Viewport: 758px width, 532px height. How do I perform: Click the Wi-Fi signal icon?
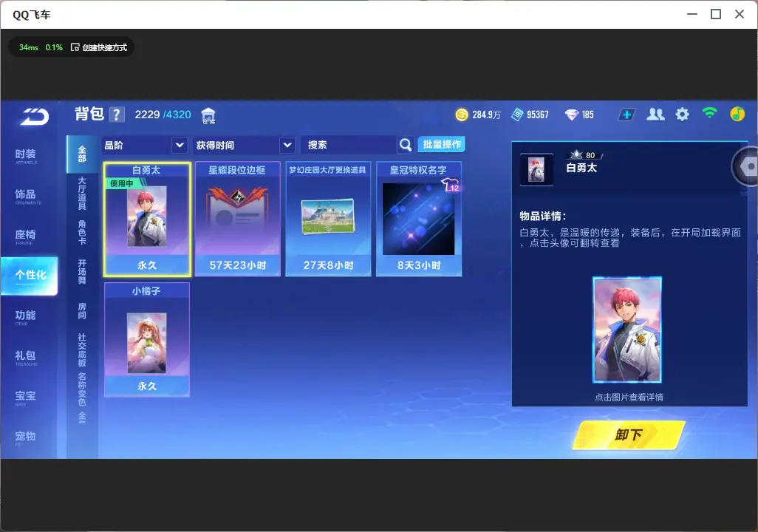(710, 114)
